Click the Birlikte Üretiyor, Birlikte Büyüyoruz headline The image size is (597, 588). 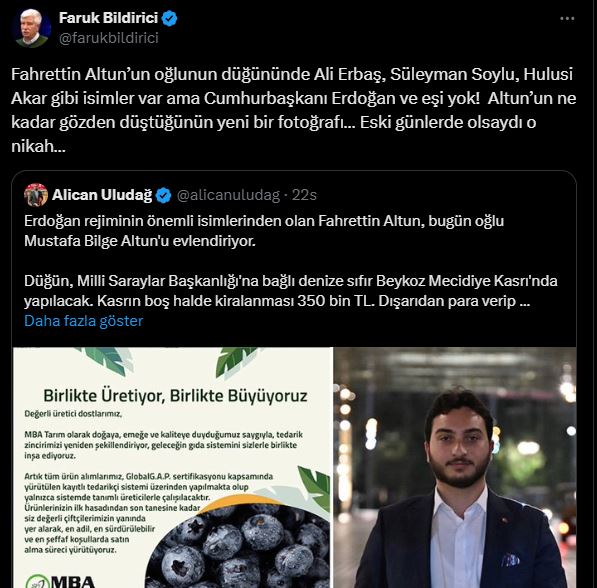(175, 396)
